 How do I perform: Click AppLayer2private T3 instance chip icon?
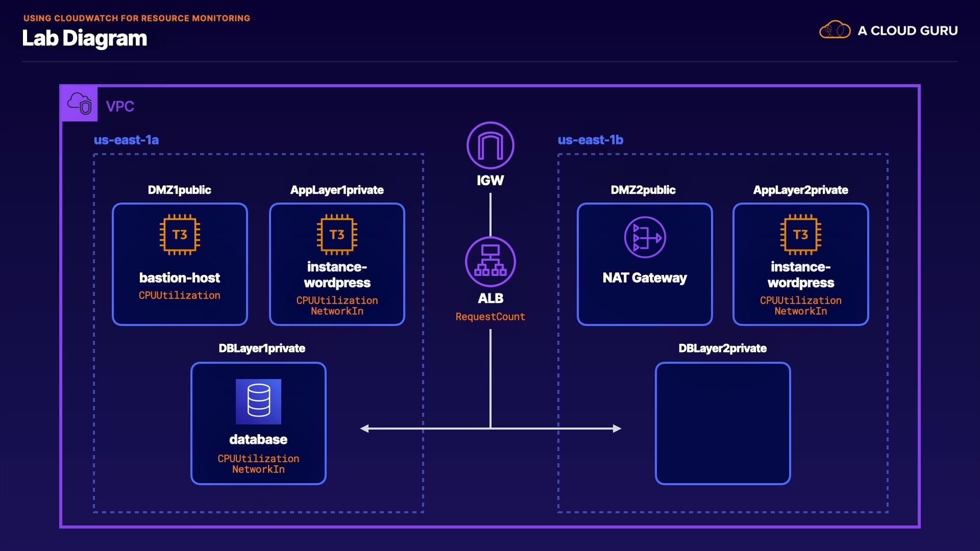coord(800,235)
